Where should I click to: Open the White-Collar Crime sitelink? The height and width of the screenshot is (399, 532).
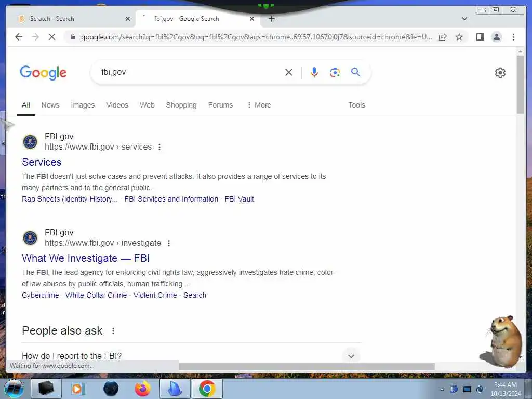click(x=96, y=295)
